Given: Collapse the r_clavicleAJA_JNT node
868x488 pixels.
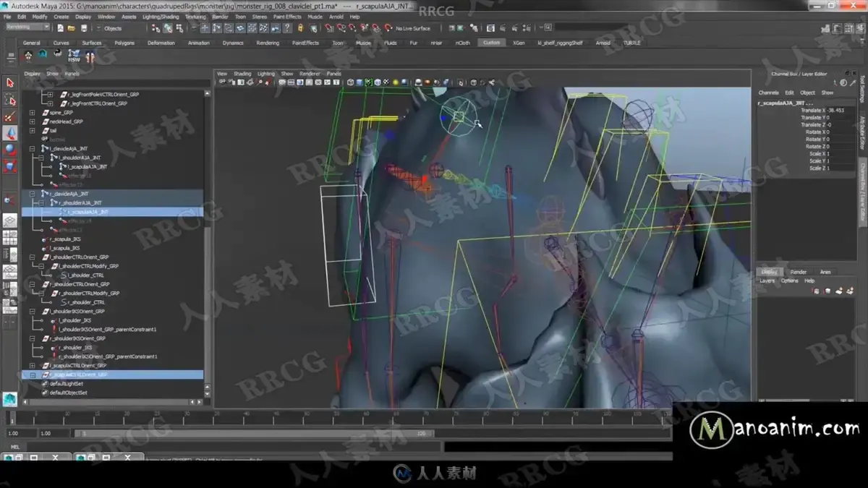Looking at the screenshot, I should [32, 194].
